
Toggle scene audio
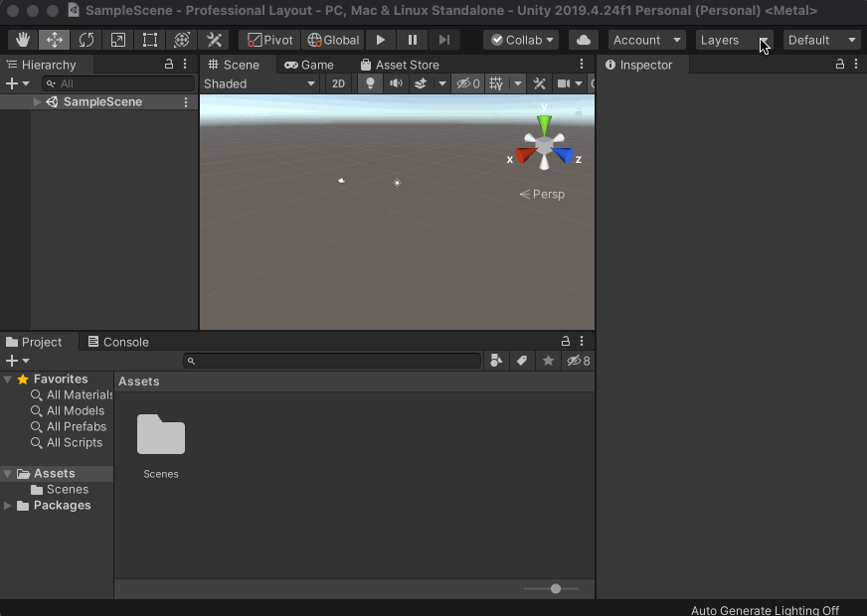396,83
